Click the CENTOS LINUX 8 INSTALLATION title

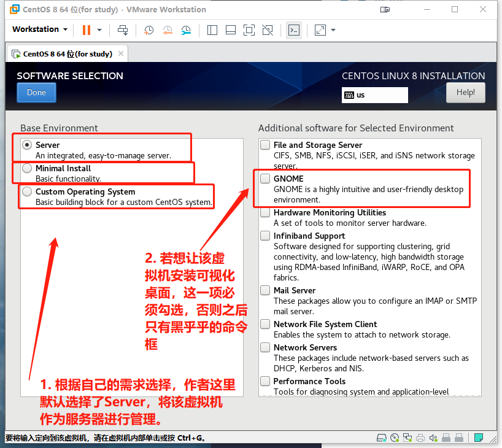pyautogui.click(x=413, y=76)
